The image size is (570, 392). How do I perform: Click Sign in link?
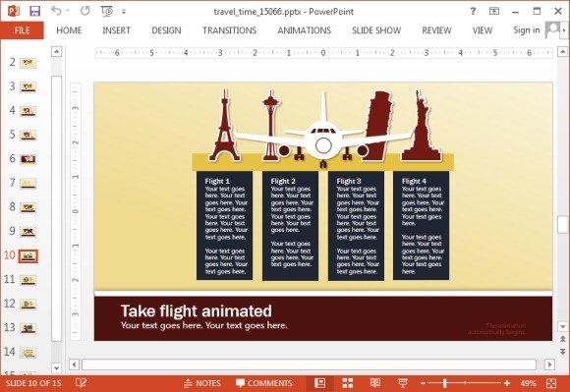[527, 30]
